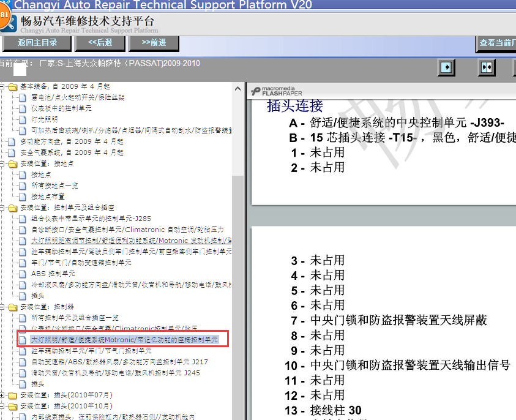Open 仪表板中的控制单元 document
Screen dimensions: 516x420
61,108
